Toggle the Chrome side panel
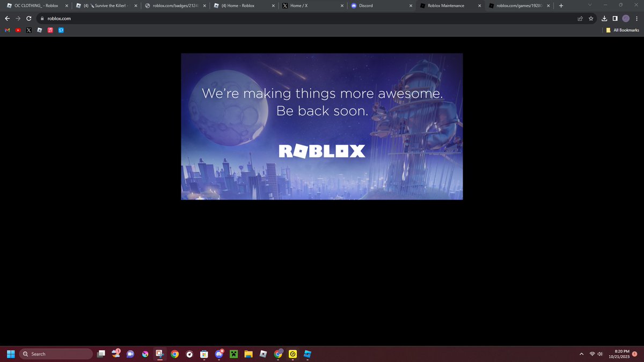 click(x=615, y=18)
